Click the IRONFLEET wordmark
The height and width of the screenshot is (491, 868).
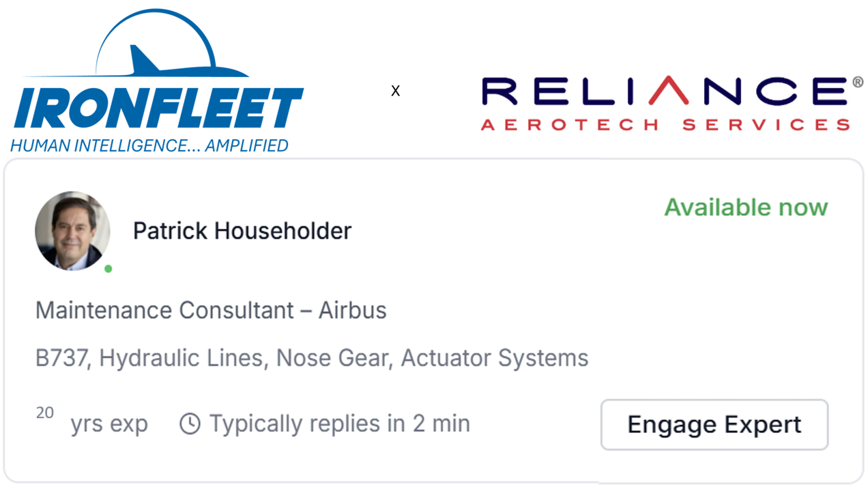click(x=158, y=108)
